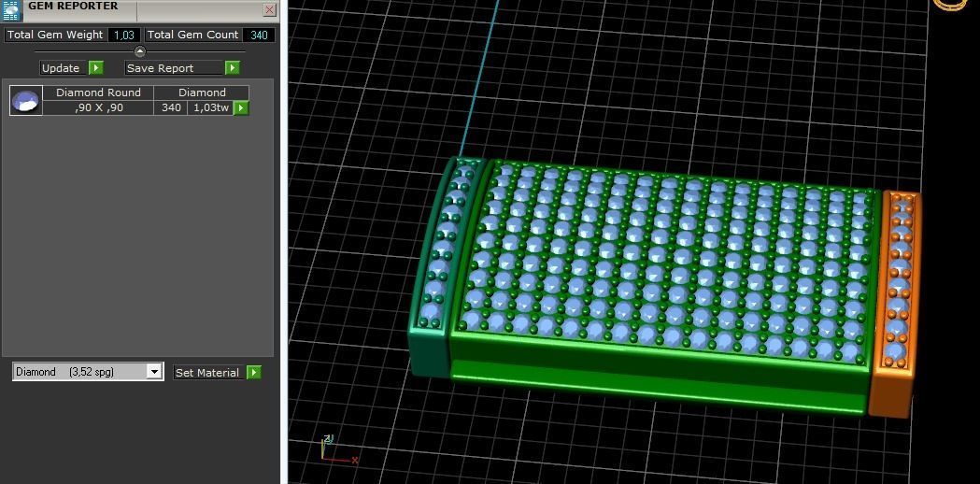
Task: Click the Total Gem Weight label
Action: tap(55, 35)
